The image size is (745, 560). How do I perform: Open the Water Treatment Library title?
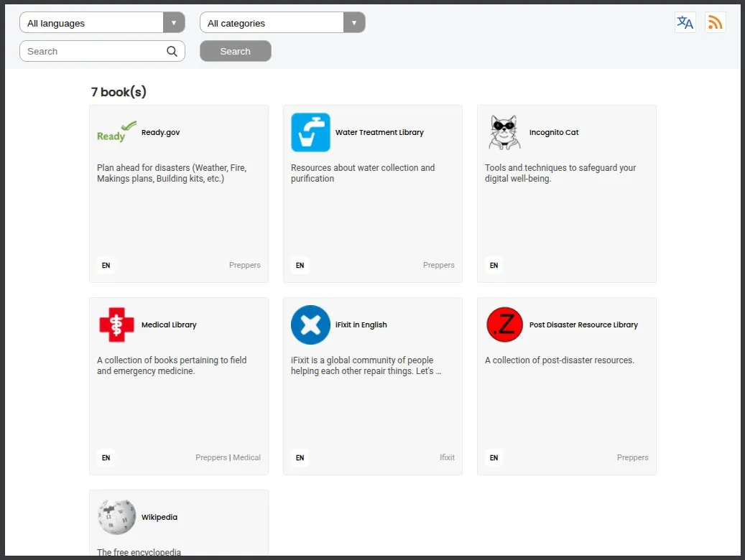coord(379,132)
